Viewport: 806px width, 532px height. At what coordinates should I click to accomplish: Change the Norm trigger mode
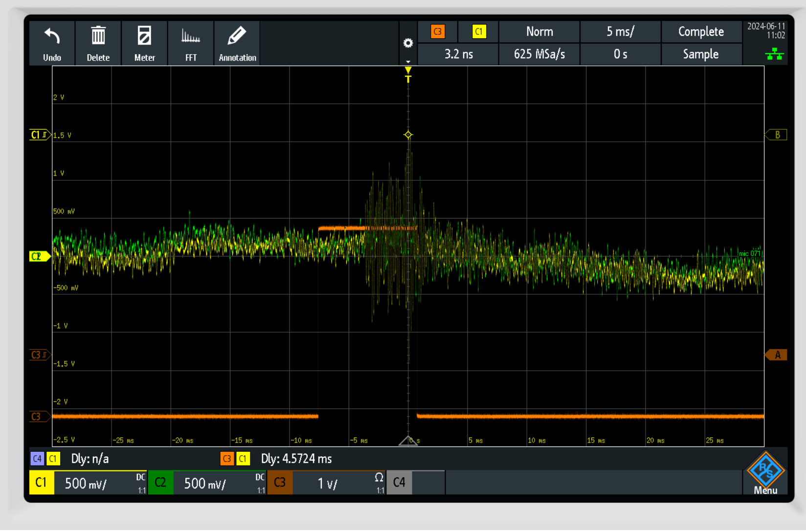[539, 32]
